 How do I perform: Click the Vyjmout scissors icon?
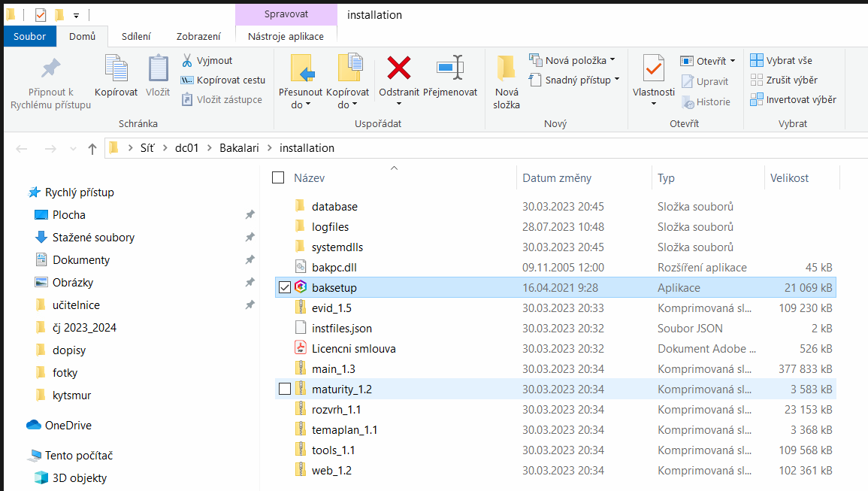(x=187, y=60)
